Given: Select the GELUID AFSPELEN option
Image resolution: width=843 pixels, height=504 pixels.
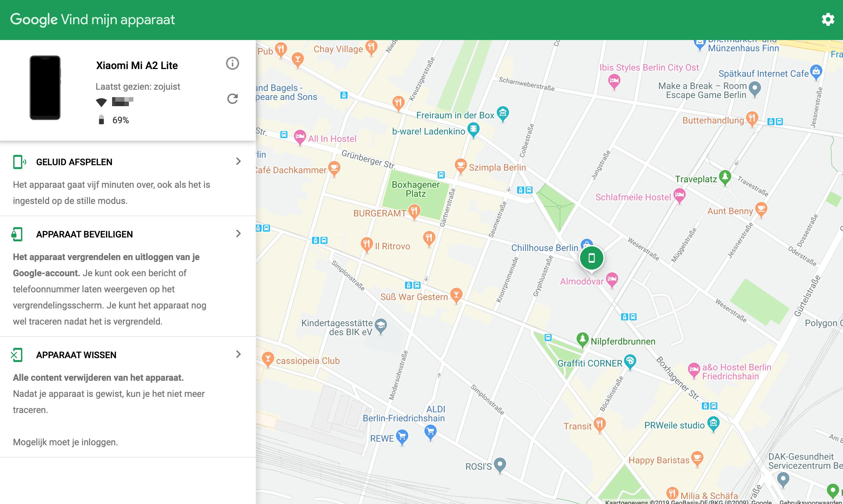Looking at the screenshot, I should pos(74,162).
